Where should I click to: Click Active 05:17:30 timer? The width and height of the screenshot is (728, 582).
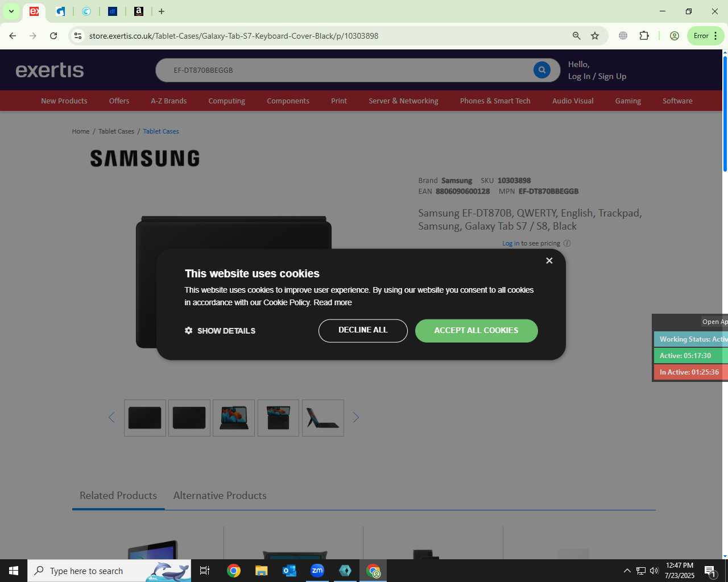tap(691, 356)
